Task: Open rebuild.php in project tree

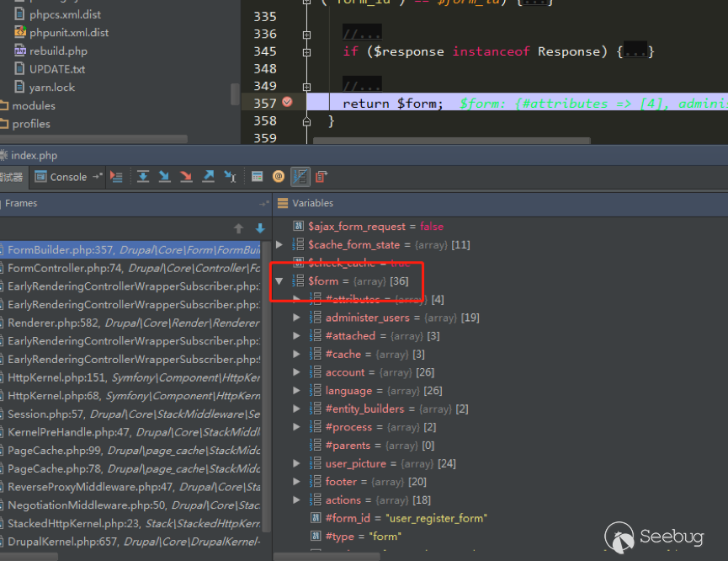Action: pyautogui.click(x=57, y=51)
